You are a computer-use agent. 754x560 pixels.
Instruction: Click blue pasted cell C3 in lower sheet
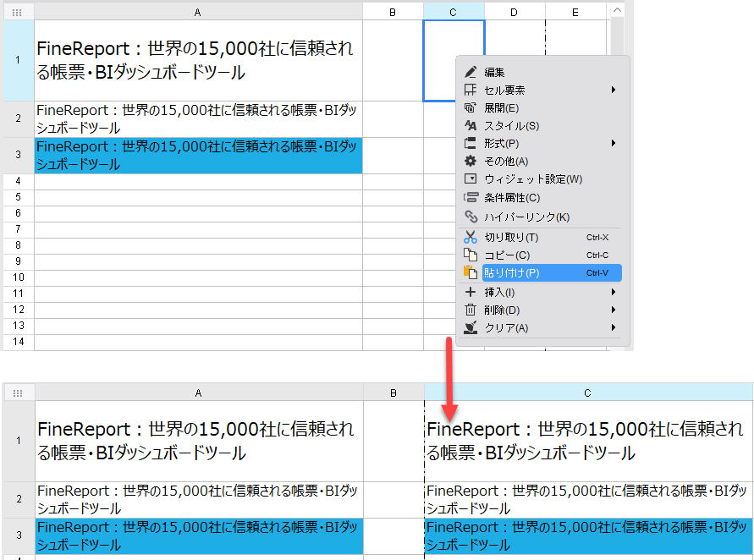pos(589,536)
